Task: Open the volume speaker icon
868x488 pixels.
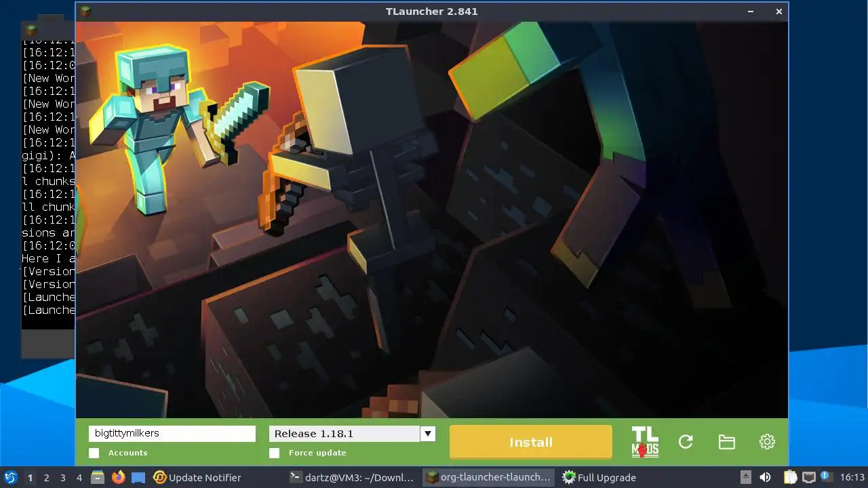Action: (765, 477)
